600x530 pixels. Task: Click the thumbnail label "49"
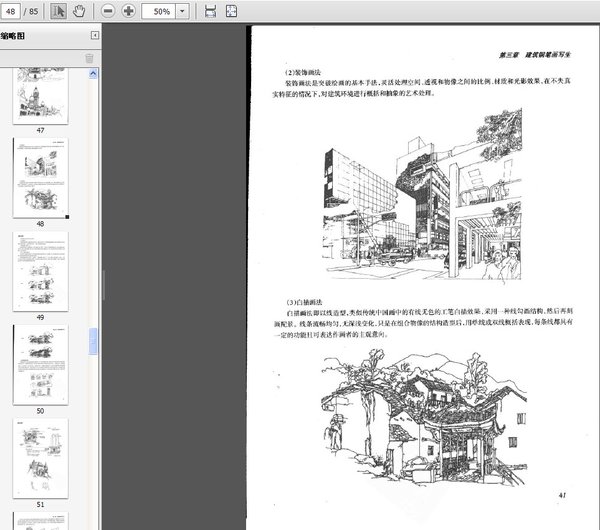point(40,317)
